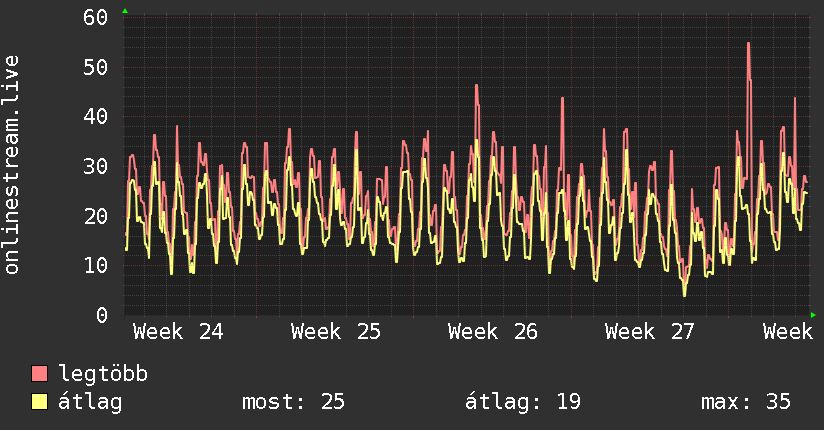Click the onlinestream.live vertical axis title
Viewport: 824px width, 430px height.
[12, 165]
